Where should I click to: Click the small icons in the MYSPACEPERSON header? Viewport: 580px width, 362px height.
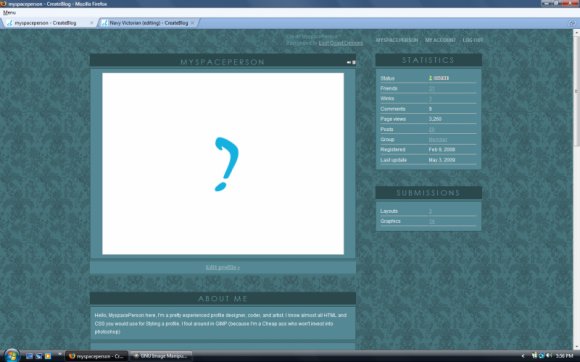[x=351, y=62]
